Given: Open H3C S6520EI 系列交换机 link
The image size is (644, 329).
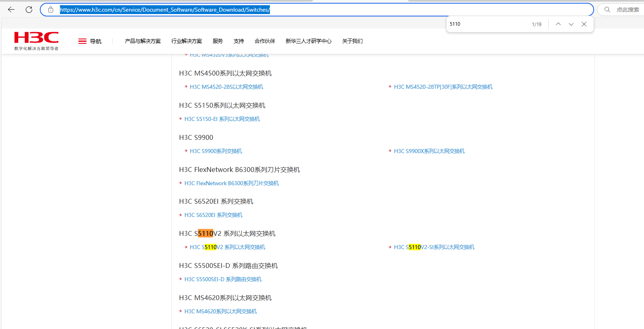Looking at the screenshot, I should click(213, 215).
